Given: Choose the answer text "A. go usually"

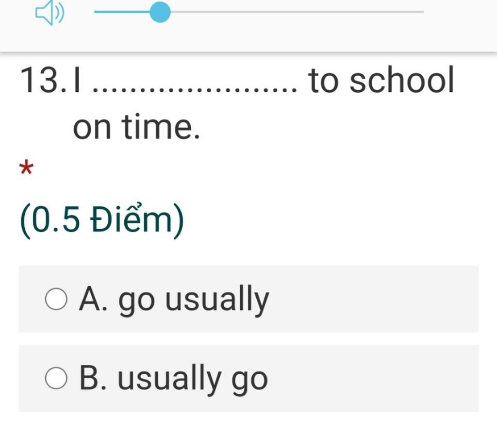Looking at the screenshot, I should (174, 299).
